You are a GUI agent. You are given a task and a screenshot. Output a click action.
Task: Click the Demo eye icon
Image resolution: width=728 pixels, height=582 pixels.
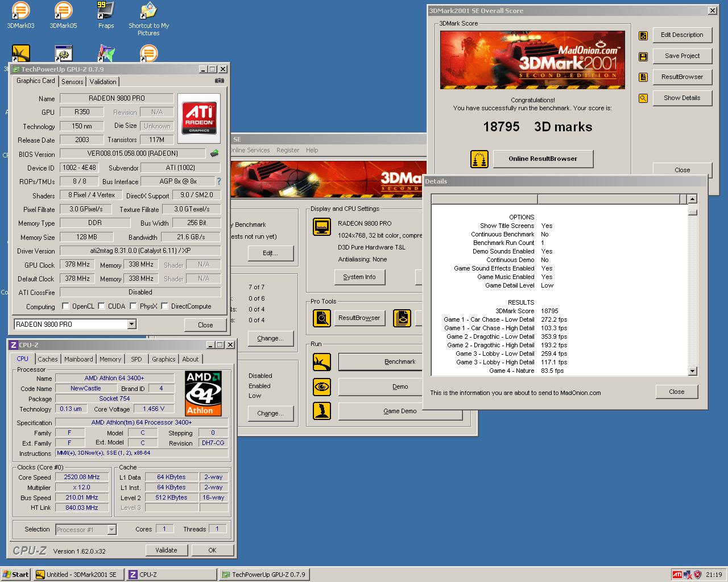pos(322,386)
